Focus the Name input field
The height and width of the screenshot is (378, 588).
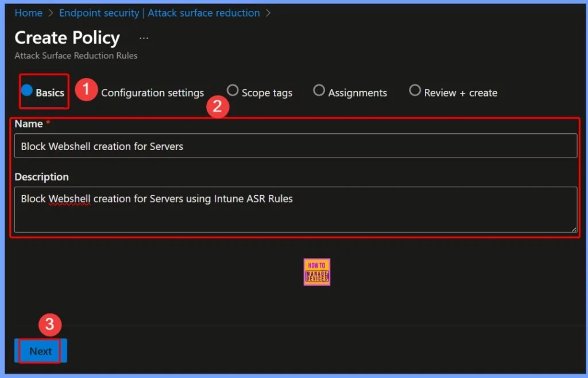[295, 146]
